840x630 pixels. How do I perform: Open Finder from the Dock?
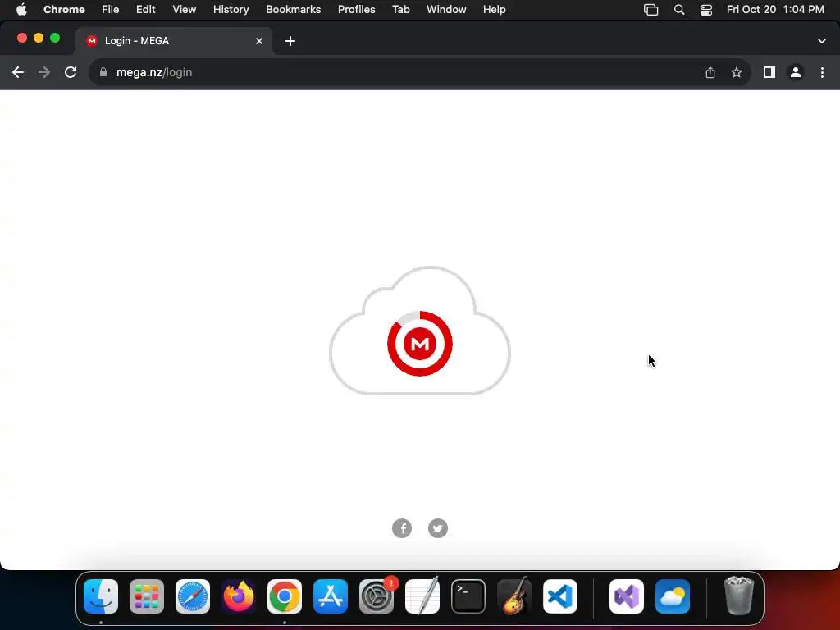[x=101, y=596]
